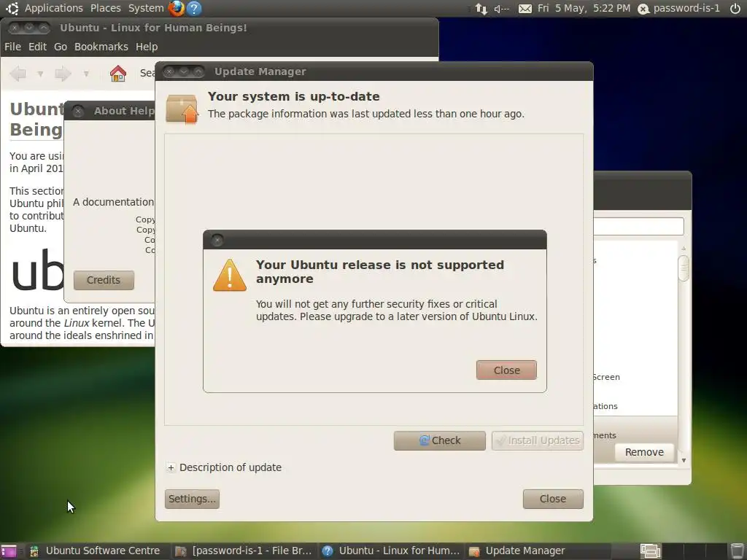Click the search field in Software Centre
The width and height of the screenshot is (747, 560).
(638, 226)
